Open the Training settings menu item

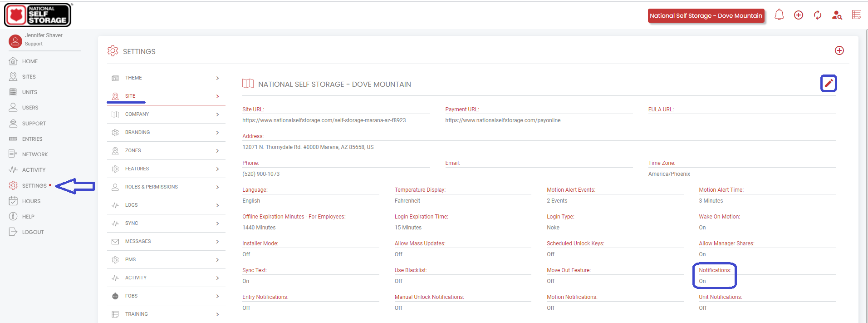tap(166, 314)
